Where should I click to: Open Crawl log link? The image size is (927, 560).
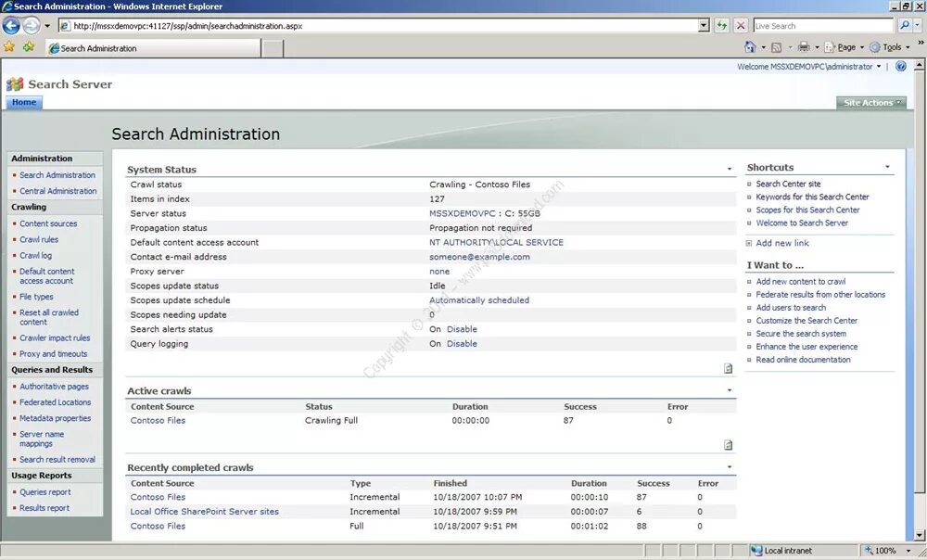(x=35, y=256)
